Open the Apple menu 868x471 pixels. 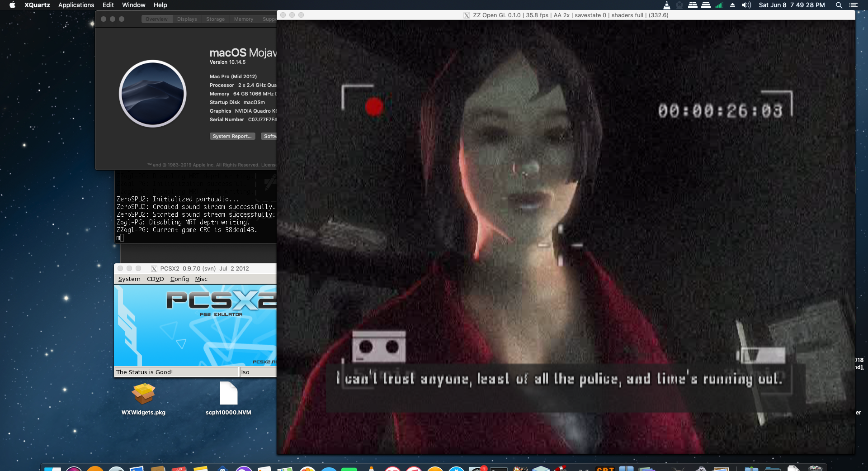[13, 5]
